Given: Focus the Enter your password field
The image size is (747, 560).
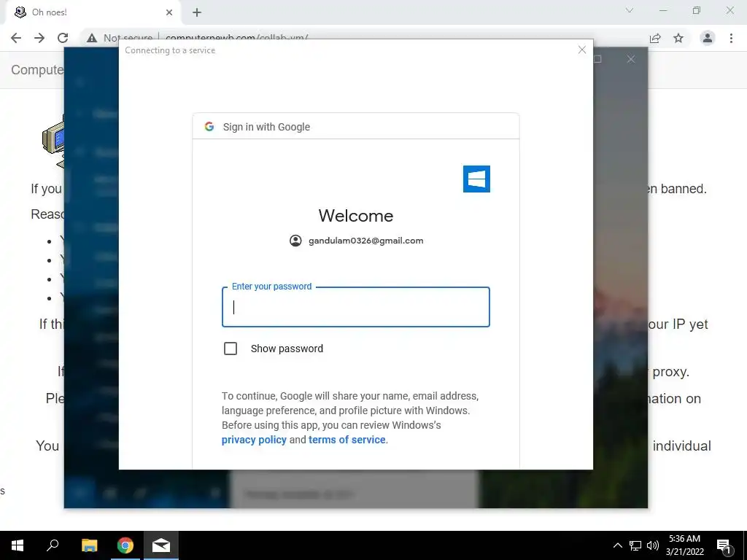Looking at the screenshot, I should coord(356,307).
